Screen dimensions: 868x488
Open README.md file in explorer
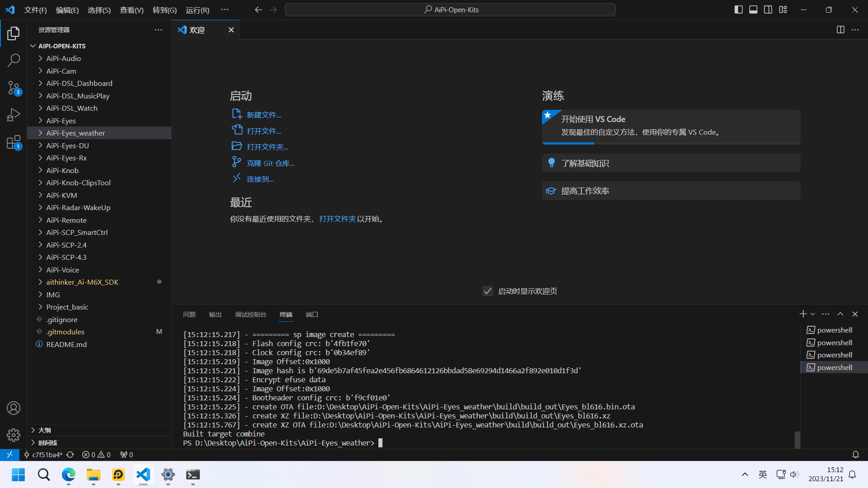coord(99,344)
